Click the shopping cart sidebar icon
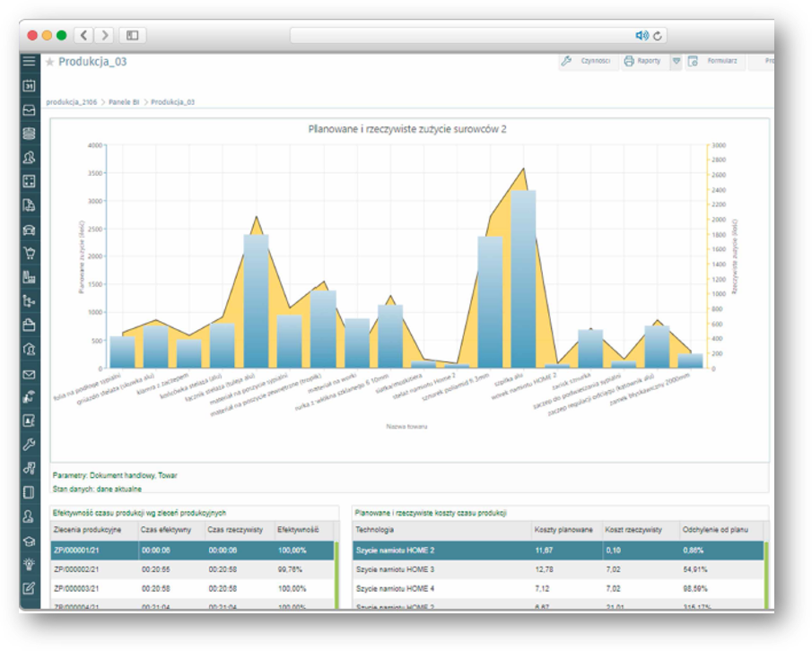This screenshot has width=812, height=651. 29,253
